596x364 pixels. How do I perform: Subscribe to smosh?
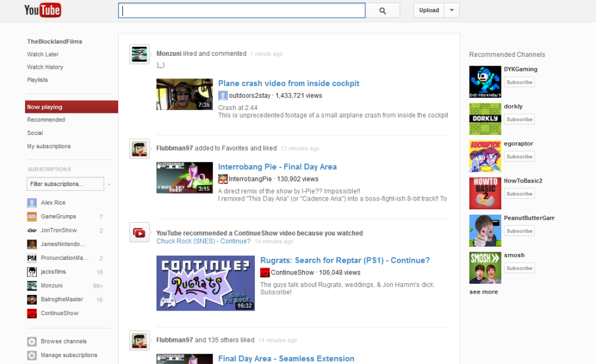(519, 268)
